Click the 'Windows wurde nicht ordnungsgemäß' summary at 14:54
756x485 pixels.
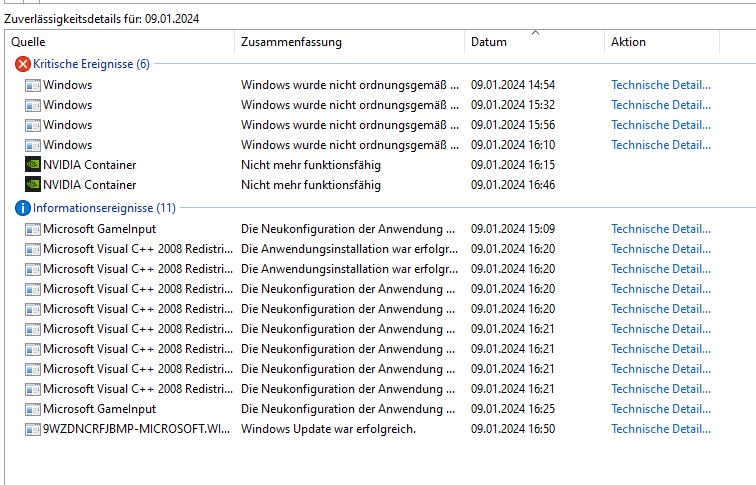tap(350, 85)
